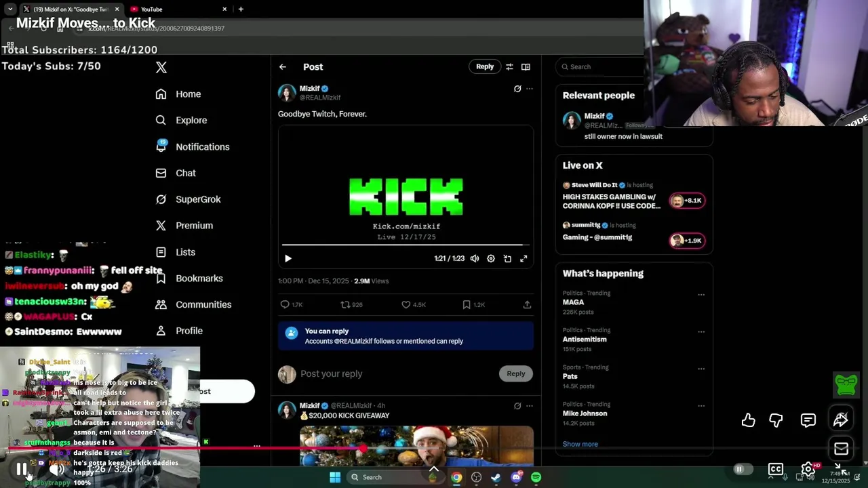This screenshot has width=868, height=488.
Task: Click the reply count 1.7K
Action: point(292,305)
